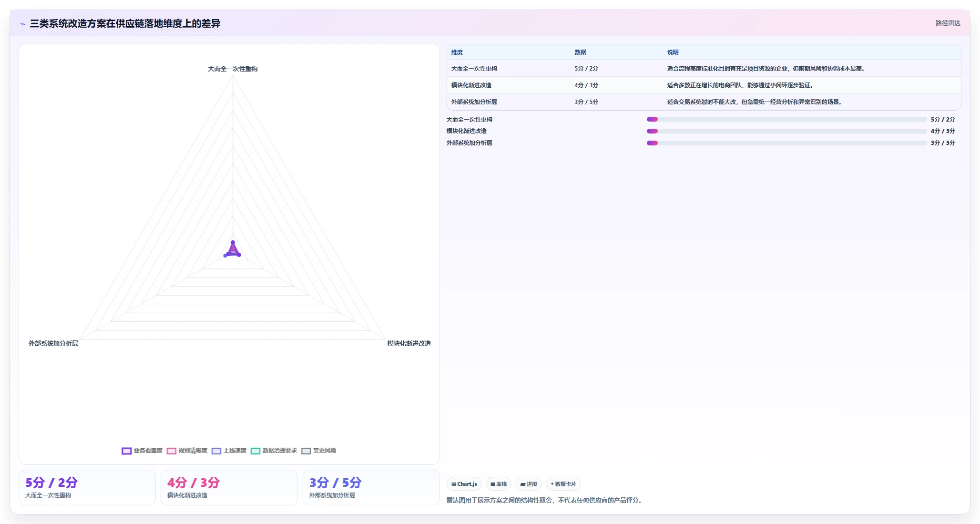Image resolution: width=980 pixels, height=524 pixels.
Task: Toggle the 业务覆盖度 legend item
Action: click(142, 451)
